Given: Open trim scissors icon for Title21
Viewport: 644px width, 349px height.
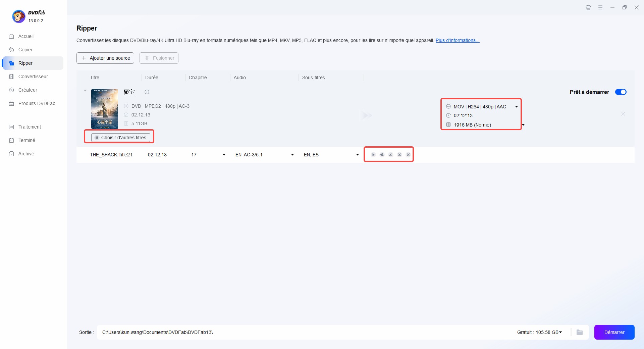Looking at the screenshot, I should pos(399,155).
